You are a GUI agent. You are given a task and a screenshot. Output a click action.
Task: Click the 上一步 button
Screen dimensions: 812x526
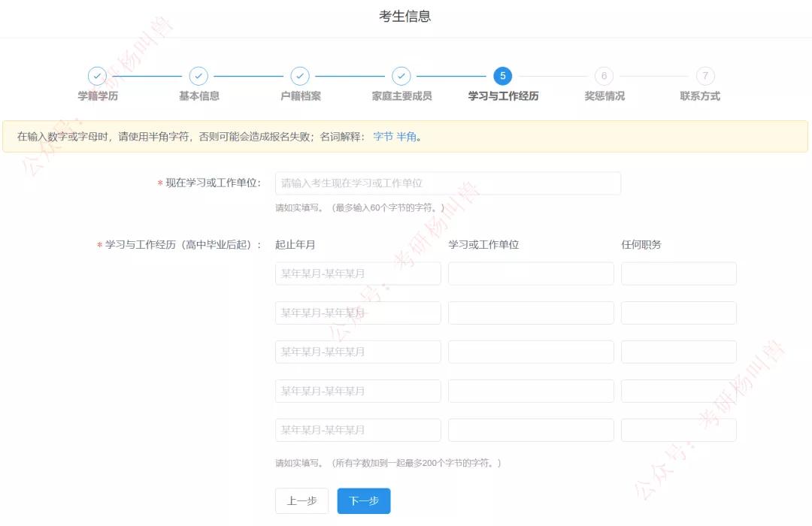click(x=301, y=500)
